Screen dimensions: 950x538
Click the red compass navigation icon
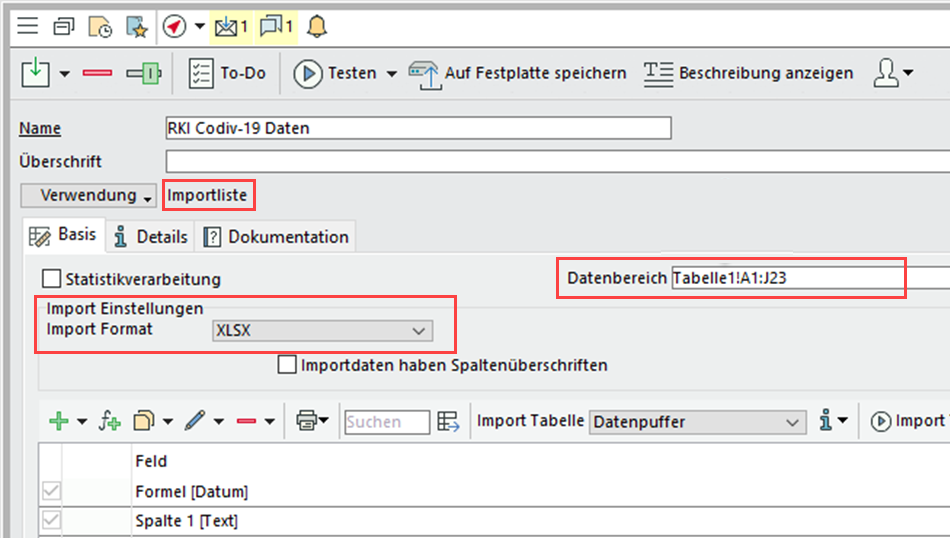coord(174,26)
